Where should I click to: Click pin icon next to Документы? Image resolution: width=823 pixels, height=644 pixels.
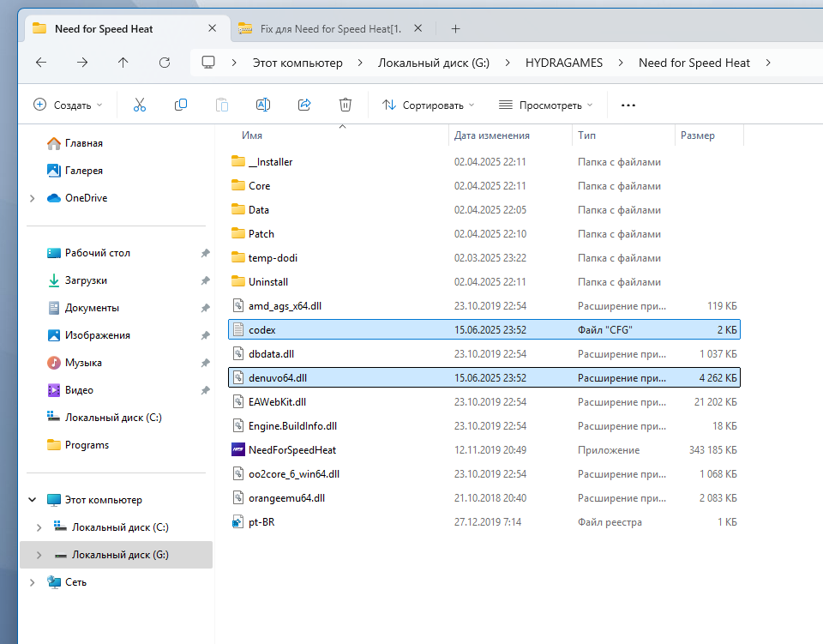click(x=205, y=308)
